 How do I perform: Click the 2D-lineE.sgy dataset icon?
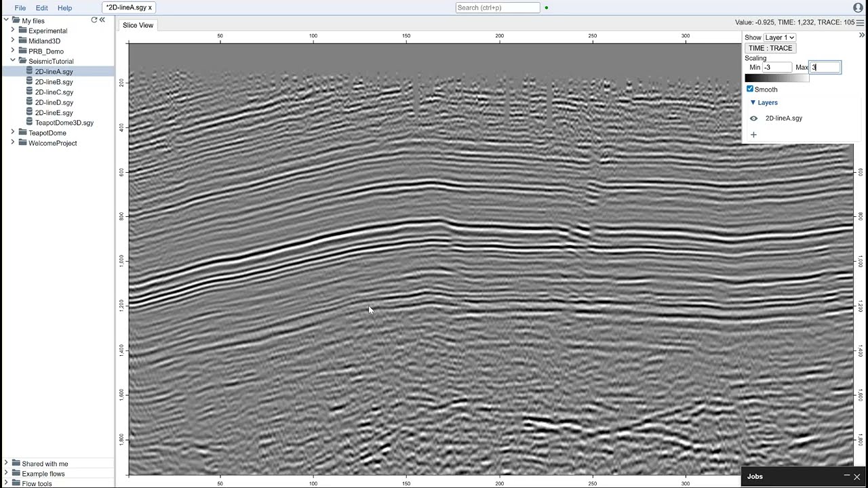coord(29,112)
